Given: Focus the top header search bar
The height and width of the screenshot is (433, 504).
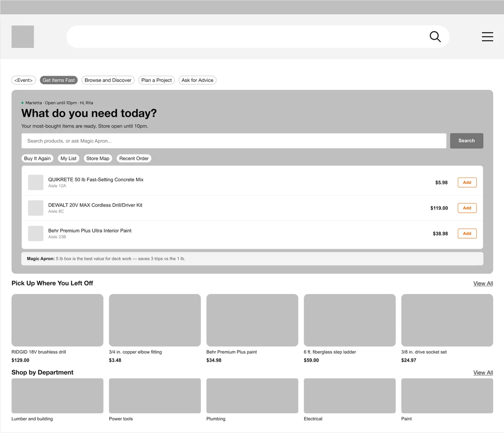Looking at the screenshot, I should pos(257,37).
